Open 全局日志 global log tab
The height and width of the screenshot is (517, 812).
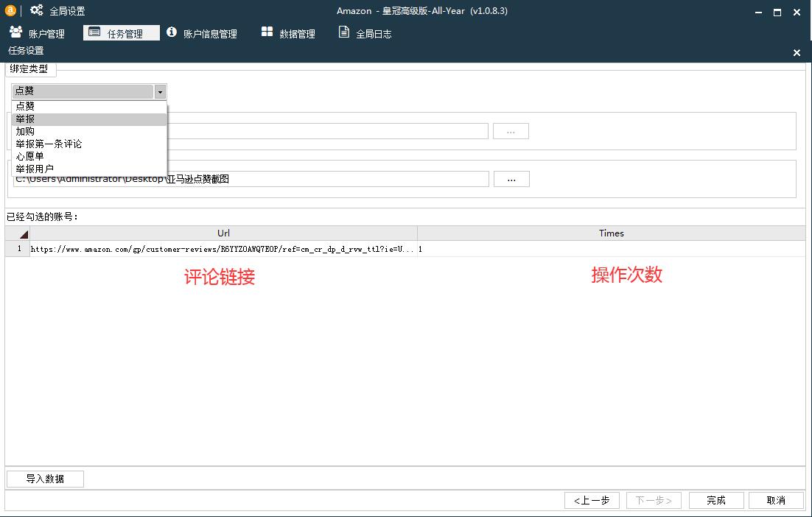click(365, 33)
